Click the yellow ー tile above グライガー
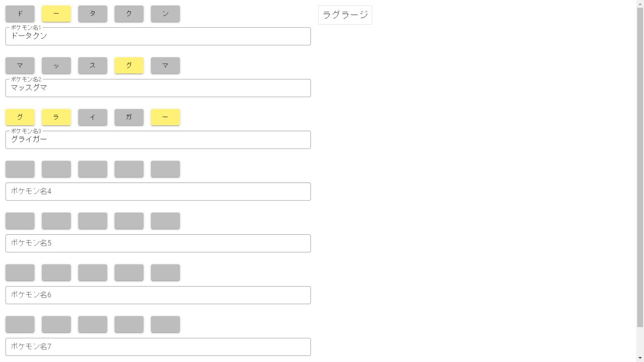The image size is (644, 362). click(x=165, y=118)
